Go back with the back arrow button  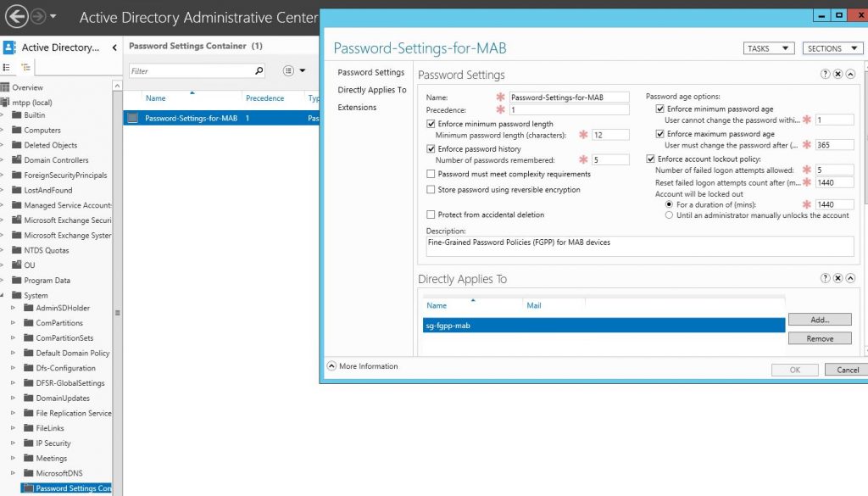click(x=17, y=17)
